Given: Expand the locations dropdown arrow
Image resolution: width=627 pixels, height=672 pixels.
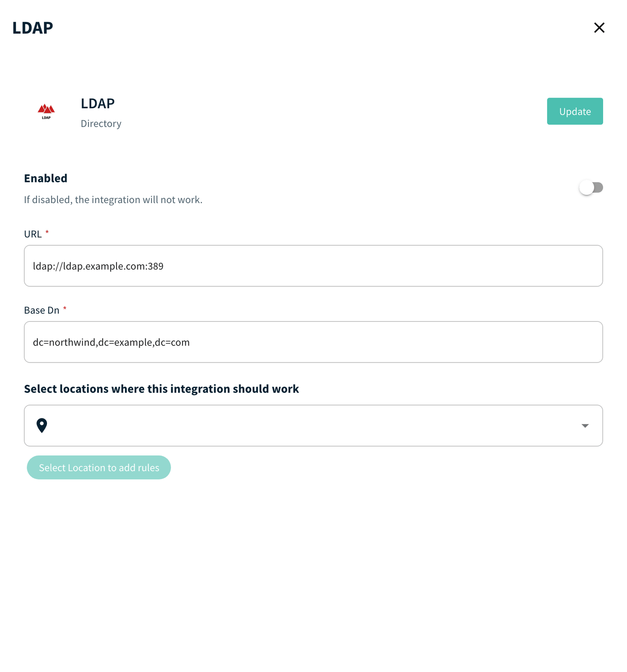Looking at the screenshot, I should [x=585, y=426].
